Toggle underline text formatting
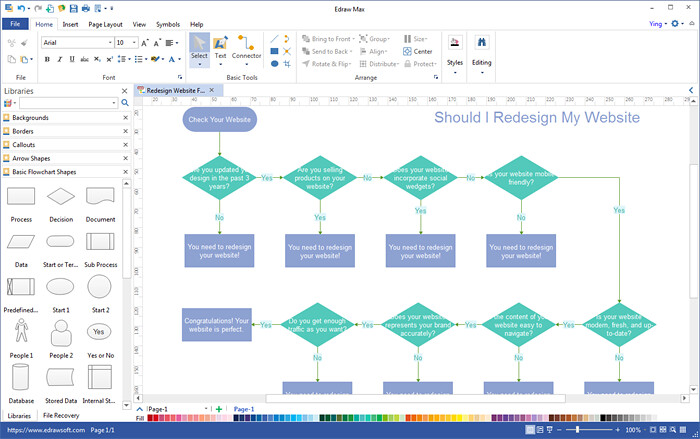The image size is (700, 439). pyautogui.click(x=73, y=59)
